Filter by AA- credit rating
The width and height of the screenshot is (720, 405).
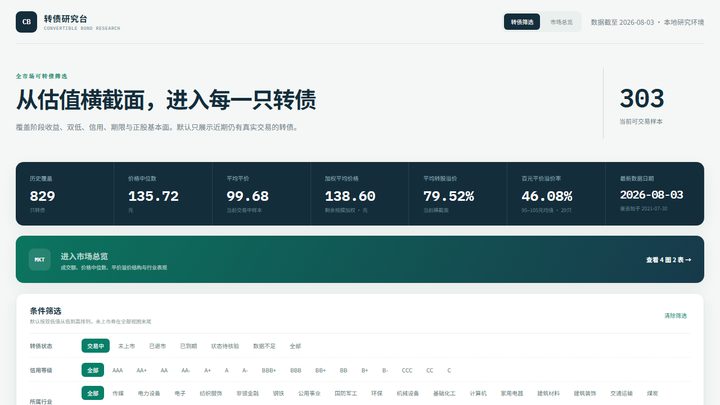[x=186, y=370]
